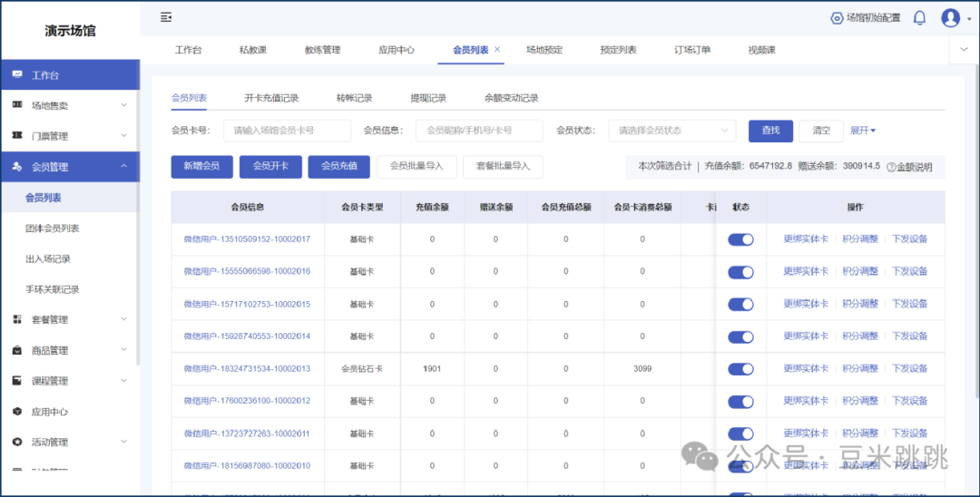Open member link 微信用户-18324731534-10002013
The image size is (980, 497).
click(247, 369)
